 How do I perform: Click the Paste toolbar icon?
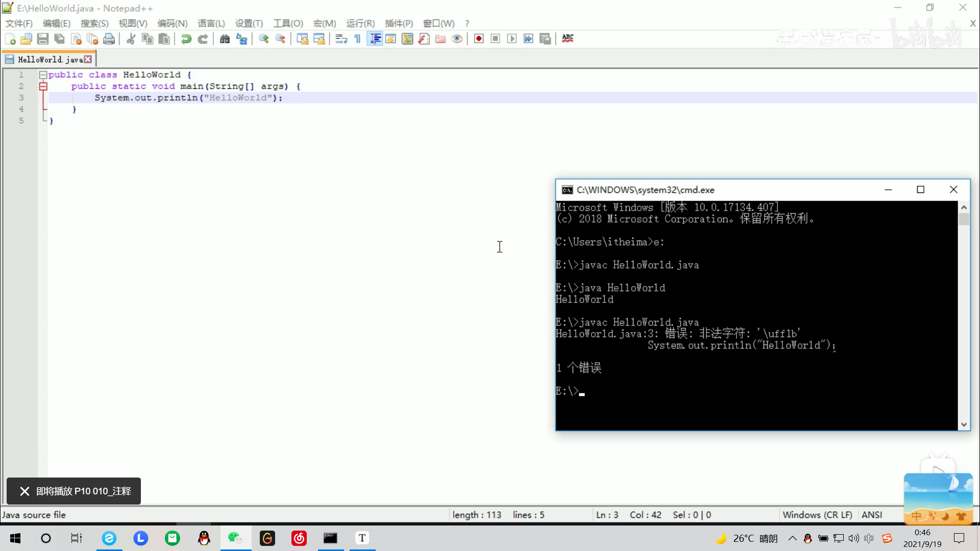point(164,39)
